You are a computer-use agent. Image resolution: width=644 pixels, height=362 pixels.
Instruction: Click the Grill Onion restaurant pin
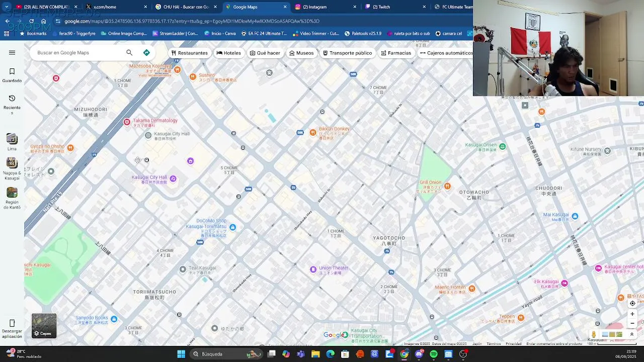click(447, 187)
